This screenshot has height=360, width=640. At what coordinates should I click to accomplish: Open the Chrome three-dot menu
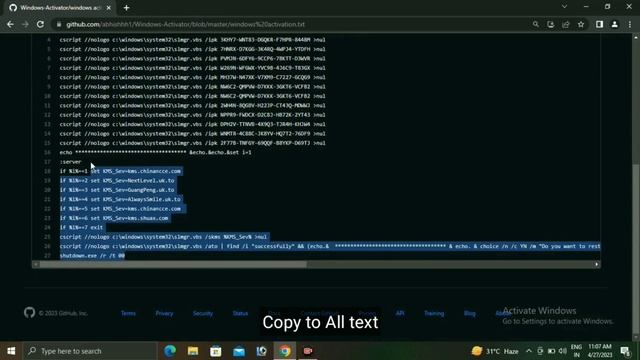[630, 24]
